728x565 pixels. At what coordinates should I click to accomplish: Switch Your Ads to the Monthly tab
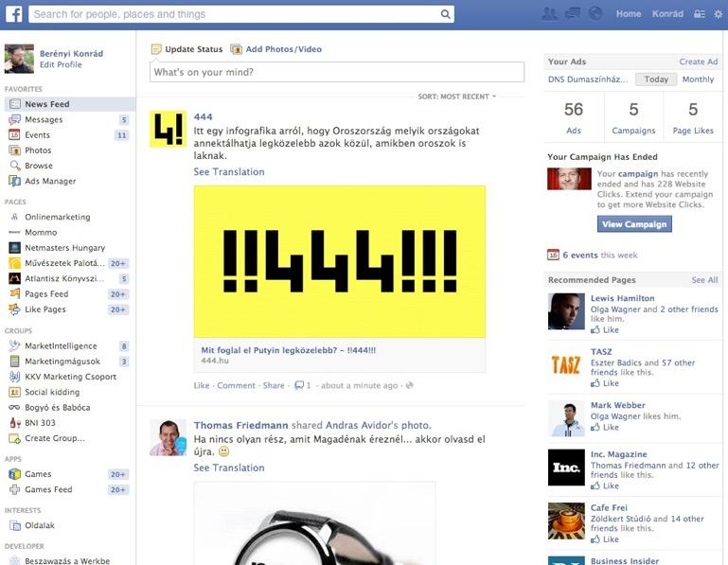tap(698, 79)
